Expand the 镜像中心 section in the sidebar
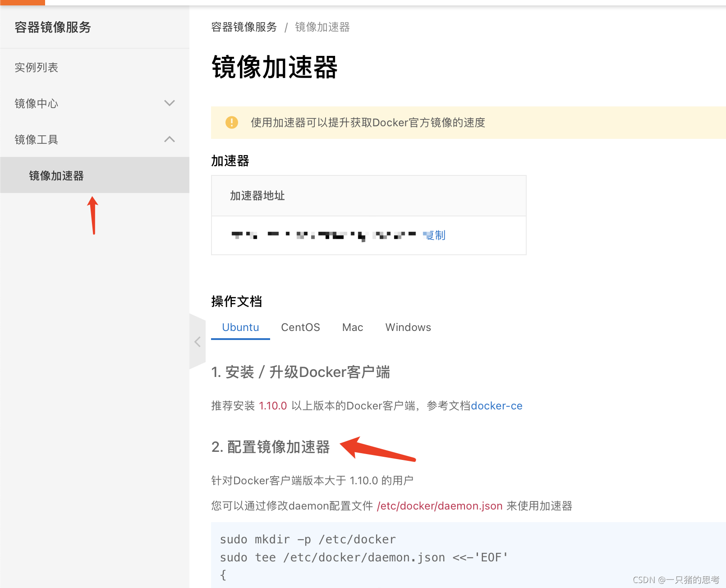Viewport: 726px width, 588px height. point(170,103)
